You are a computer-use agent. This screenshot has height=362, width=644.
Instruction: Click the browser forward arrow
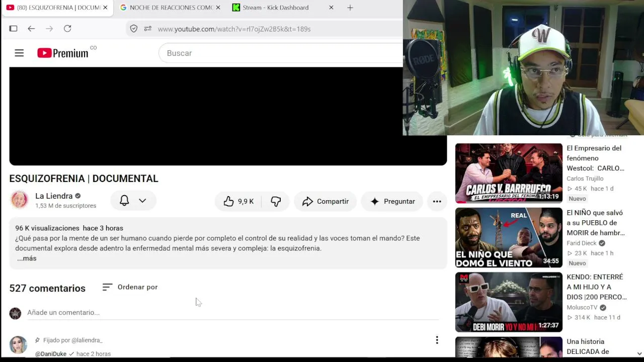(x=49, y=29)
